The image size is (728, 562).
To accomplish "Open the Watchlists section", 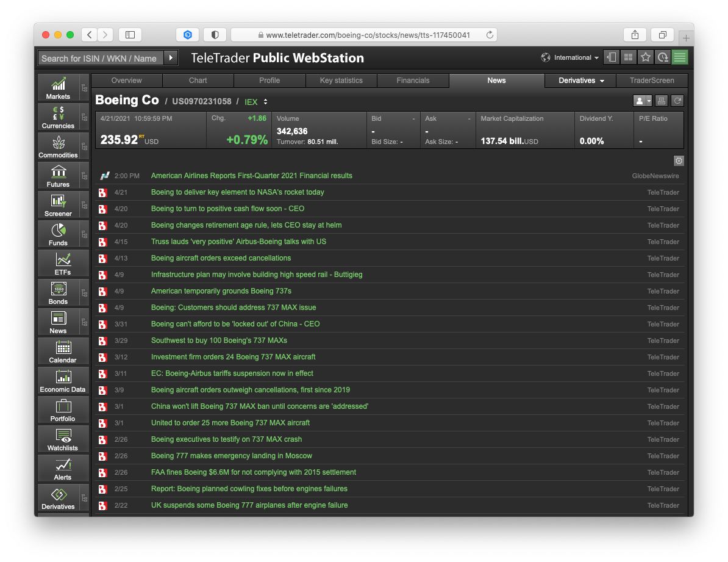I will [x=63, y=439].
